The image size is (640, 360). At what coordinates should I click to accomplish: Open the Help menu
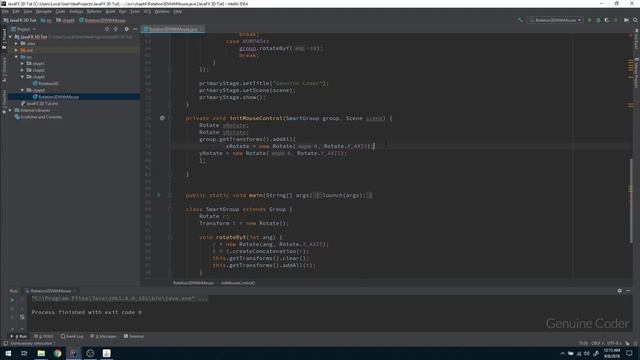pyautogui.click(x=178, y=11)
